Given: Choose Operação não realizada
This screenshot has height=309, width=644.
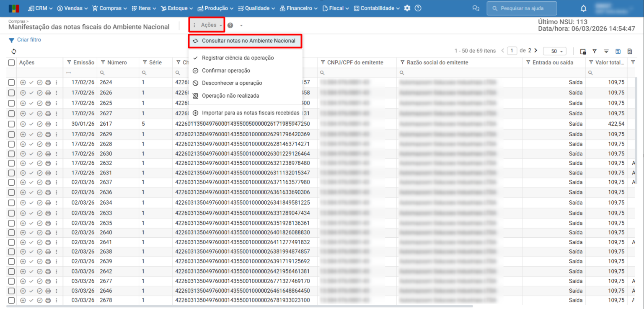Looking at the screenshot, I should tap(245, 96).
